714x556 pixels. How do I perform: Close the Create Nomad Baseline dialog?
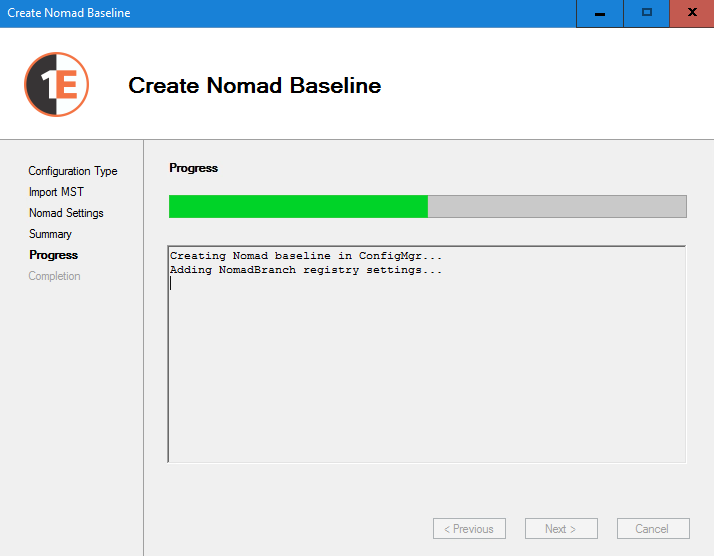(x=692, y=13)
